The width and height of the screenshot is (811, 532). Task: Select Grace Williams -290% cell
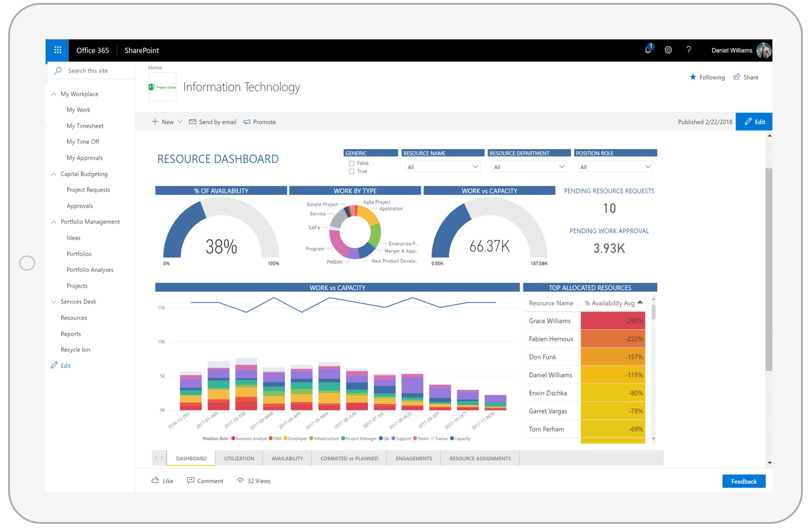click(x=613, y=321)
